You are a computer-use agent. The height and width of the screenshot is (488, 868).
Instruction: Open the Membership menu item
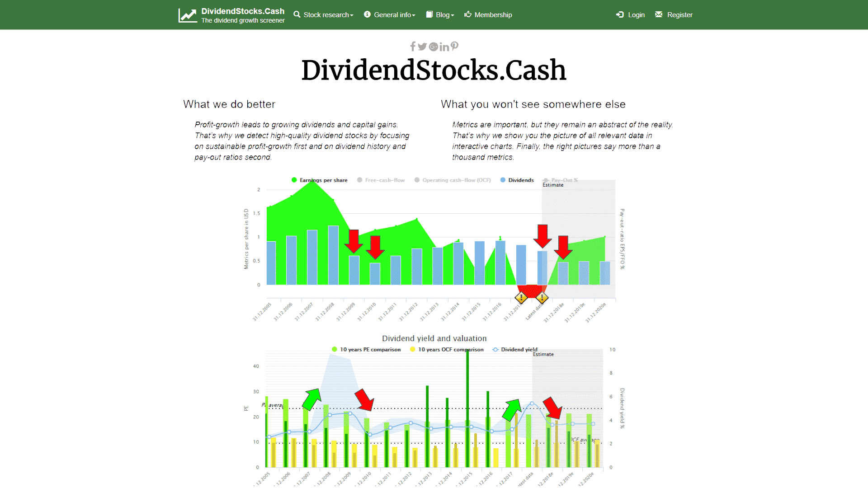[488, 14]
